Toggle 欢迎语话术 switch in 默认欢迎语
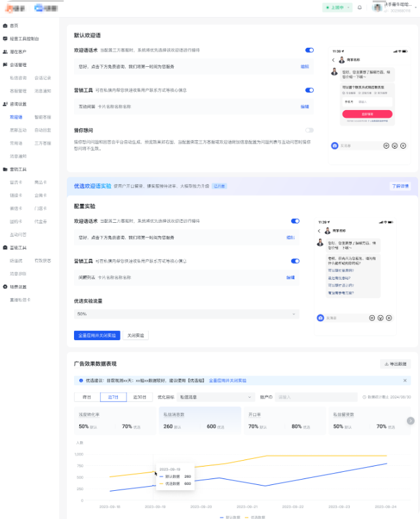This screenshot has width=420, height=519. 309,50
